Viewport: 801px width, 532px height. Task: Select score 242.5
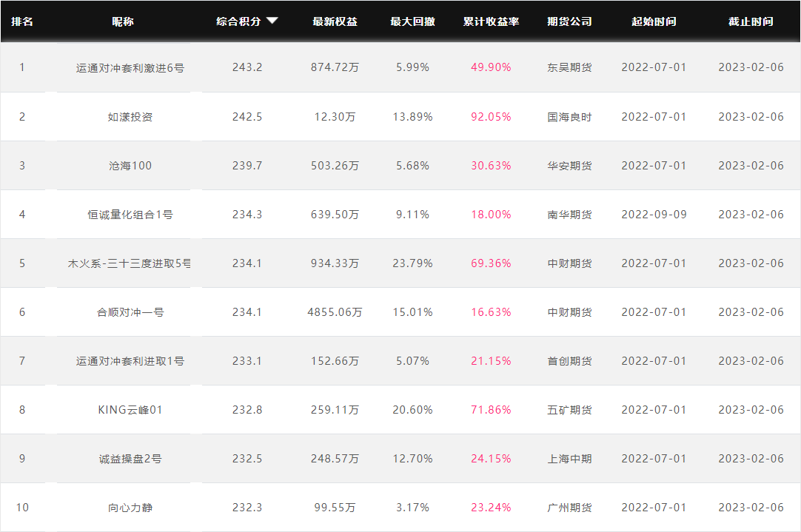(247, 117)
